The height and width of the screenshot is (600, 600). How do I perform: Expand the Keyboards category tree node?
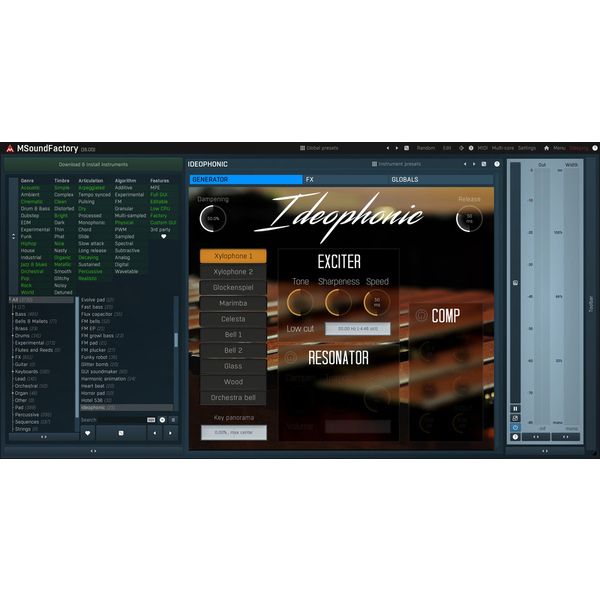13,372
